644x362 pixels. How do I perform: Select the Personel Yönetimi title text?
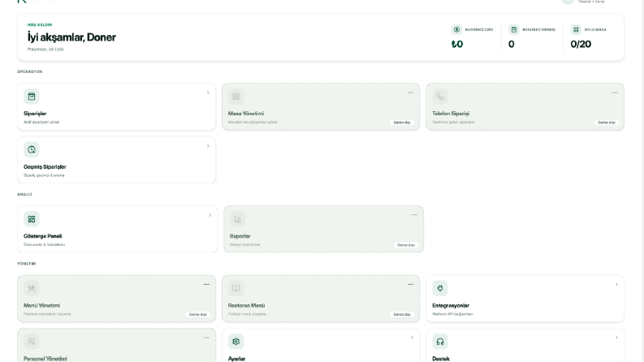[45, 359]
